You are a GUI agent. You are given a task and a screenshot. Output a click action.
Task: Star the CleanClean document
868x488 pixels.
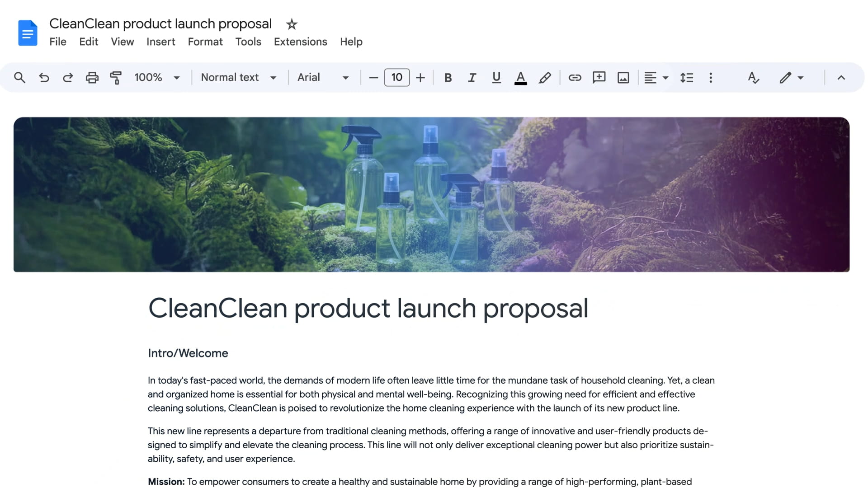pos(292,24)
